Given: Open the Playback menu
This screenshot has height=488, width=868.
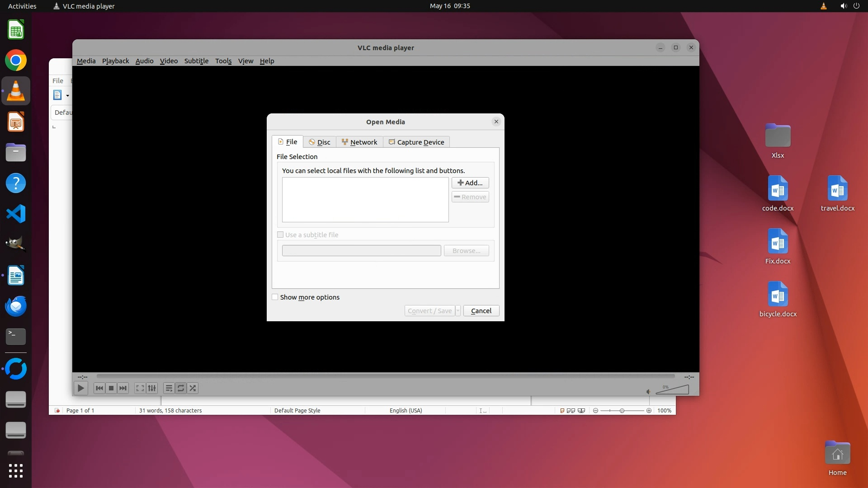Looking at the screenshot, I should (x=115, y=61).
